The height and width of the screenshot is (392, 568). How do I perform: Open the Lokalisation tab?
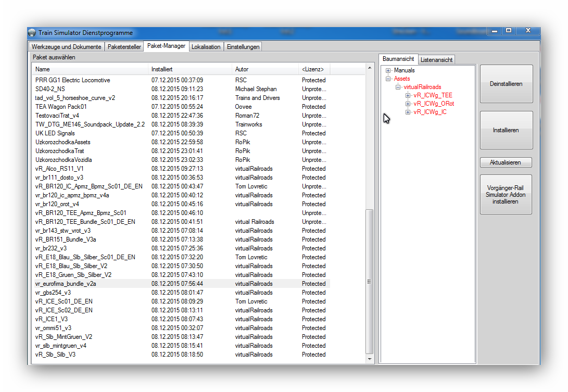(206, 47)
